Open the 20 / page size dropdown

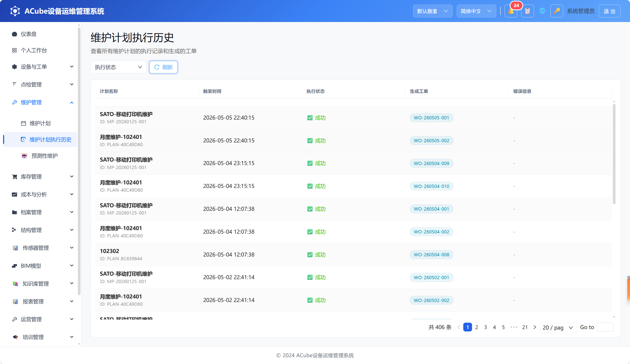coord(558,327)
